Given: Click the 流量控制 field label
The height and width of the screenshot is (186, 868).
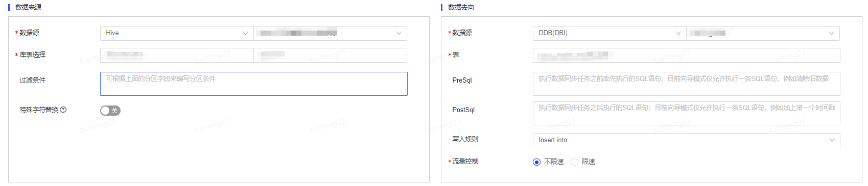Looking at the screenshot, I should [x=465, y=161].
